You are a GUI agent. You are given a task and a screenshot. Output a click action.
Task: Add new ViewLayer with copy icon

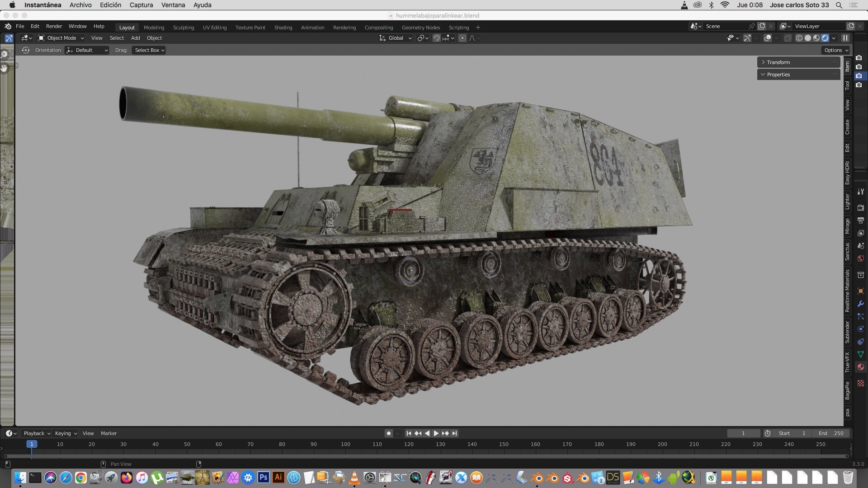[x=851, y=26]
